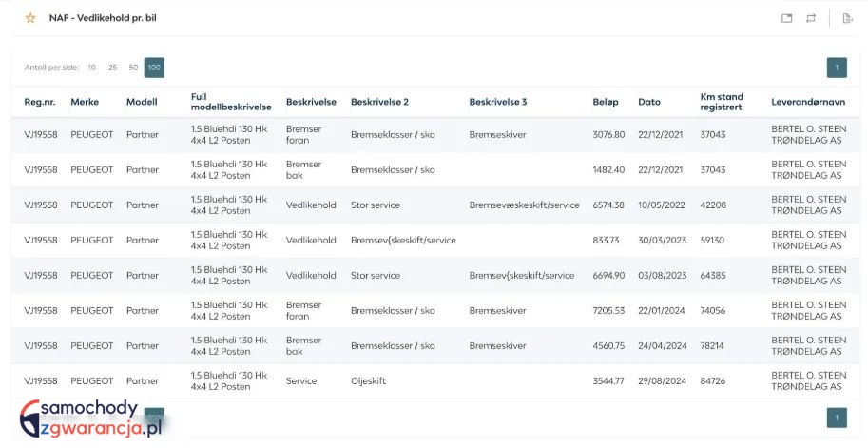Sort by Reg.nr. column header
The width and height of the screenshot is (868, 448).
click(39, 102)
